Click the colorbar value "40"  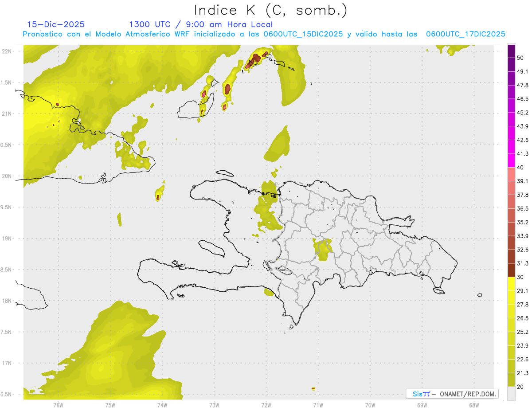[x=520, y=168]
